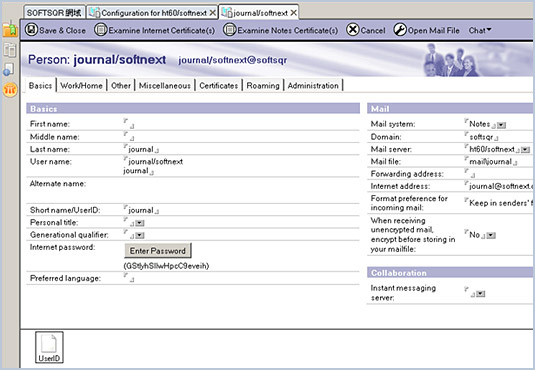Image resolution: width=535 pixels, height=370 pixels.
Task: Expand the Mail system dropdown
Action: coord(501,125)
